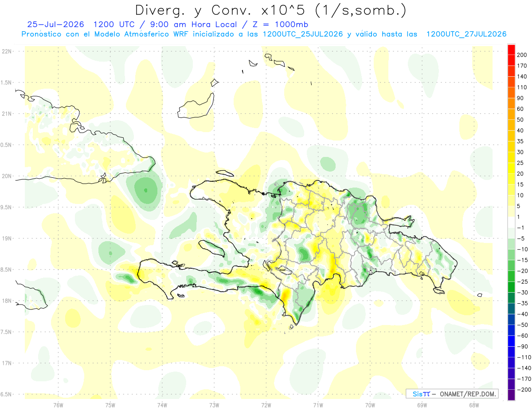Click the "71W" longitude label
The image size is (532, 411).
coord(318,405)
